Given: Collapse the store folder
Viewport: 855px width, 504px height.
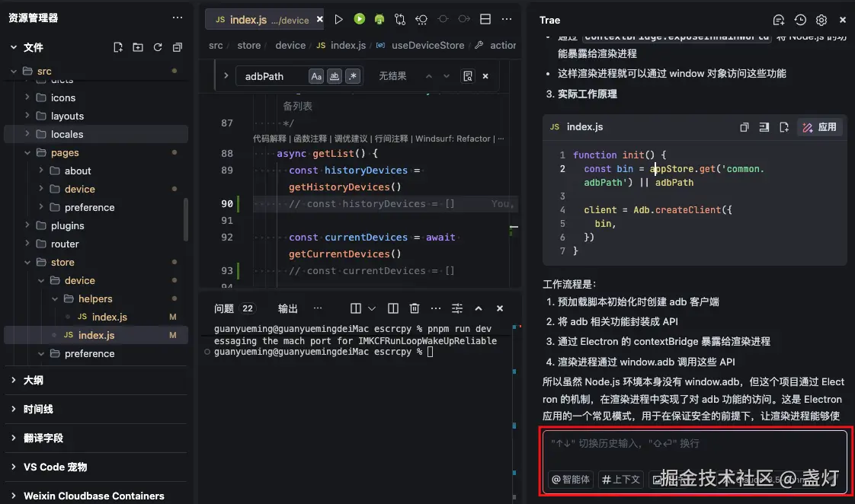Looking at the screenshot, I should [x=27, y=262].
